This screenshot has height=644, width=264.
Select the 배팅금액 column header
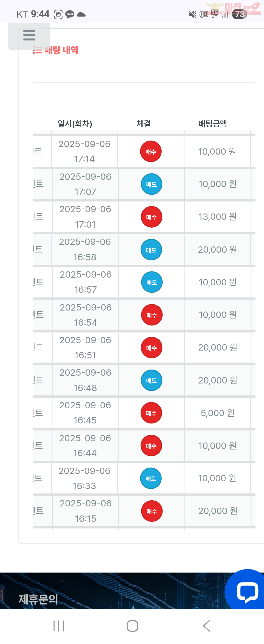click(213, 123)
